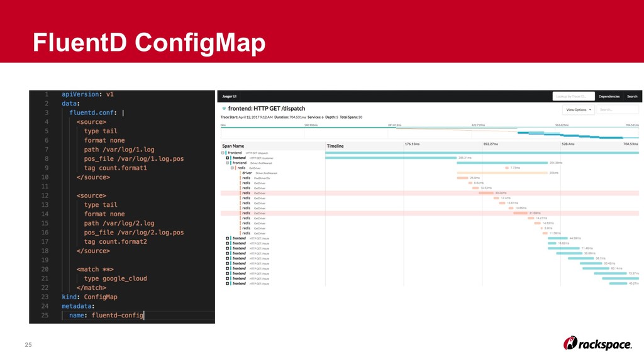The width and height of the screenshot is (644, 362).
Task: Click the type google_cloud line
Action: point(116,278)
